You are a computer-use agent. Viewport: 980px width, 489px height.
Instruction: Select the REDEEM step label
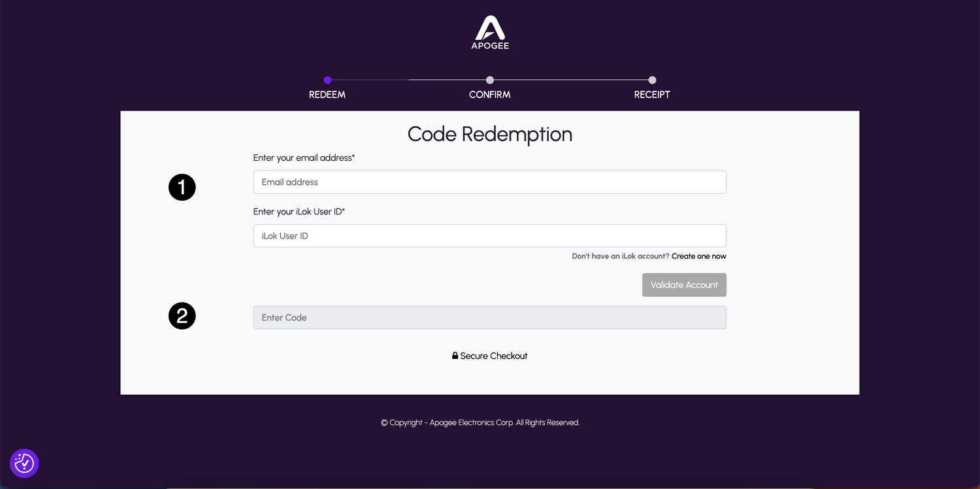[x=327, y=95]
